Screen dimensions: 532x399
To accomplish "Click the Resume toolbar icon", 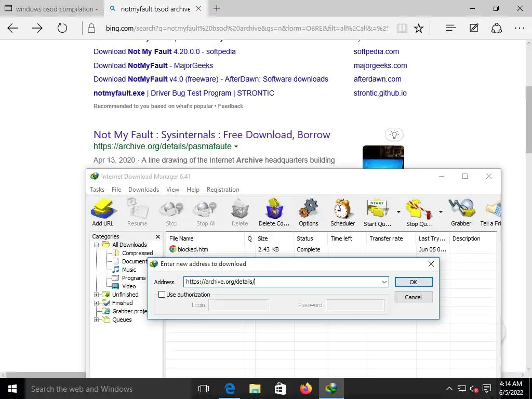I will pyautogui.click(x=137, y=212).
